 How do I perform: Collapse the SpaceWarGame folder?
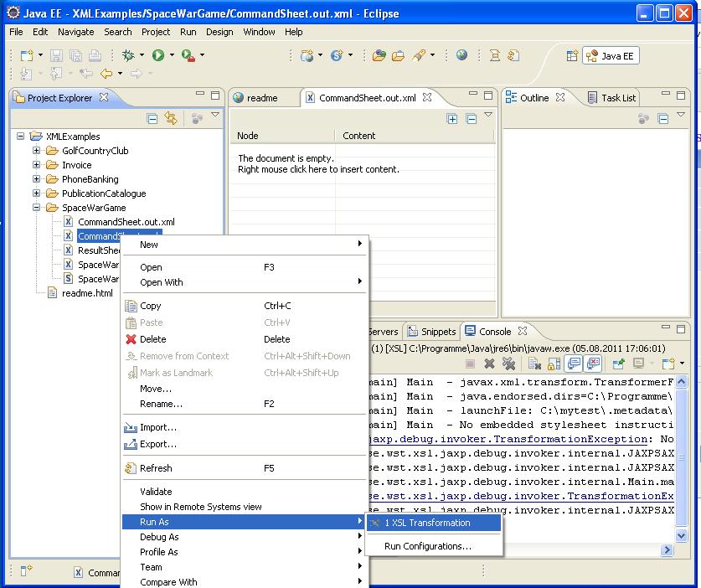tap(37, 208)
